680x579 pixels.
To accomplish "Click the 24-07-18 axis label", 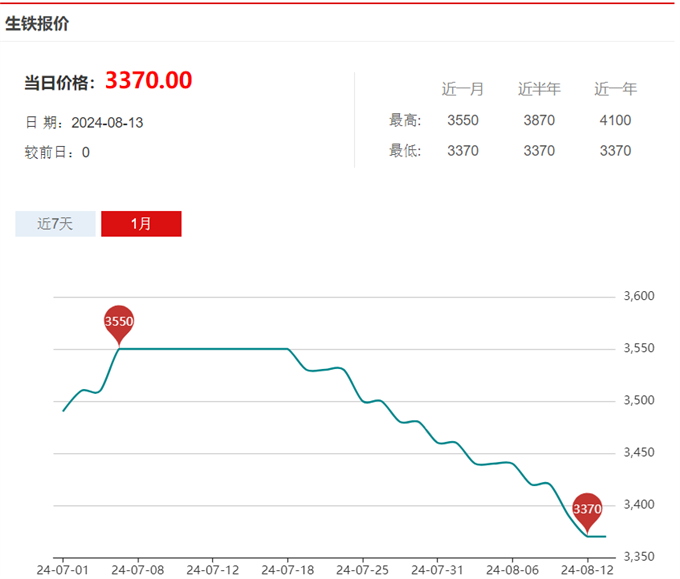I will 288,570.
